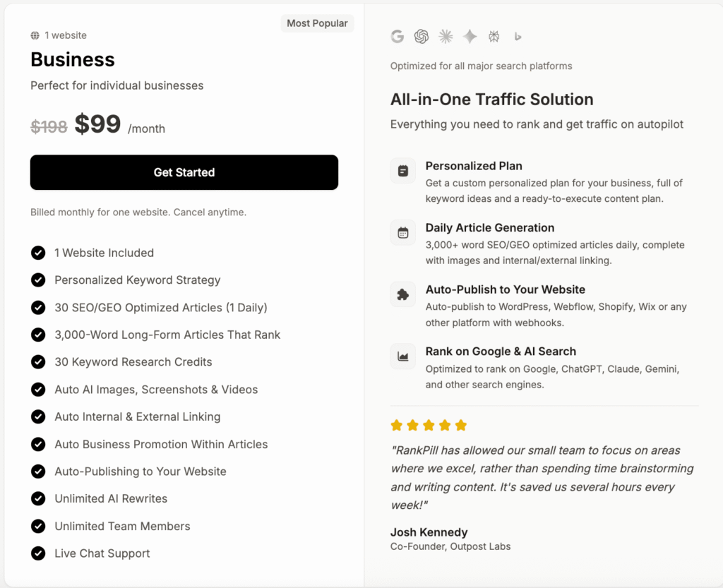Click the Most Popular badge
This screenshot has width=723, height=588.
[x=317, y=23]
